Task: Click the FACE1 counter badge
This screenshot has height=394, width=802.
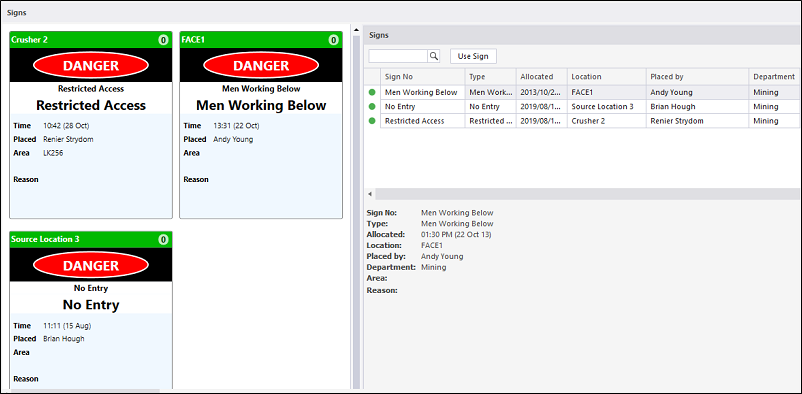Action: (333, 40)
